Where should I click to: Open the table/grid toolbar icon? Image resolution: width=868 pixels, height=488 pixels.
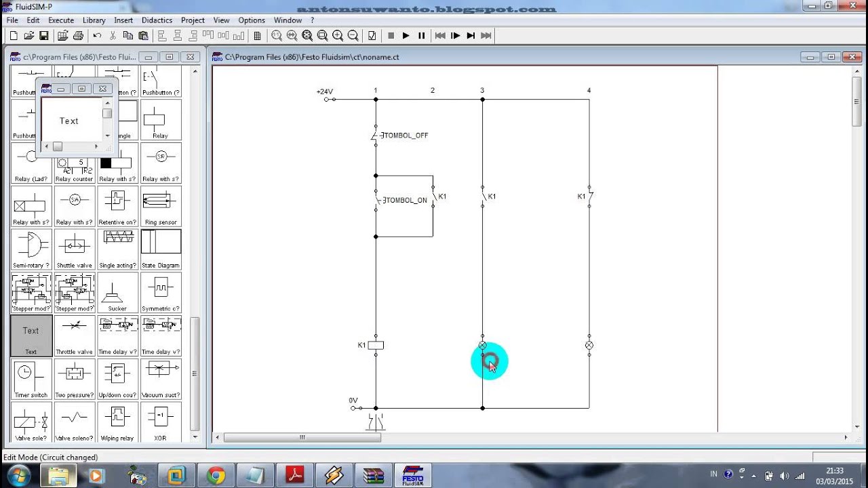[x=258, y=35]
